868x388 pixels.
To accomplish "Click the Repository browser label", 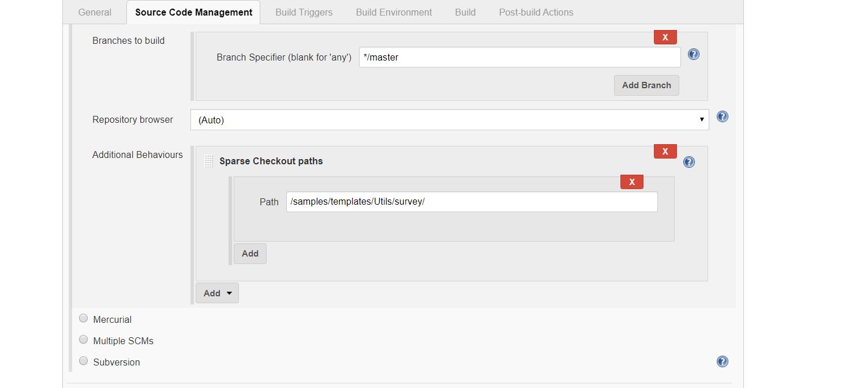I will point(133,119).
